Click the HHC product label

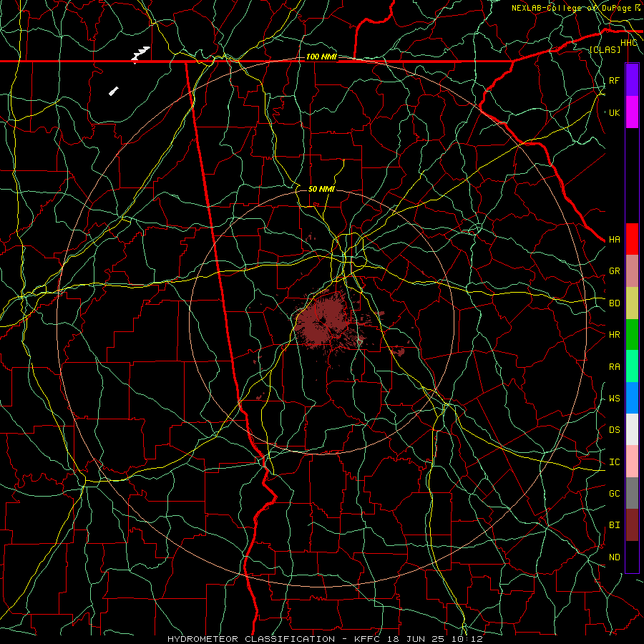pyautogui.click(x=629, y=43)
